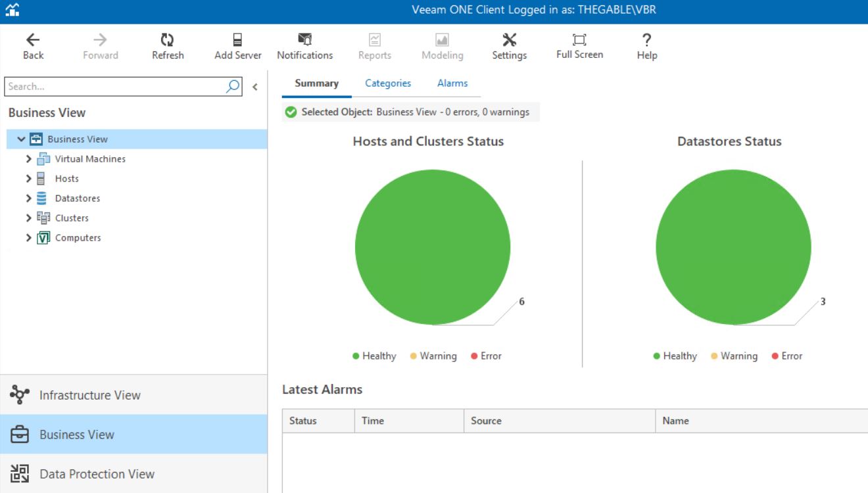Click Warning legend dot under Hosts chart
The height and width of the screenshot is (493, 868).
coord(414,356)
